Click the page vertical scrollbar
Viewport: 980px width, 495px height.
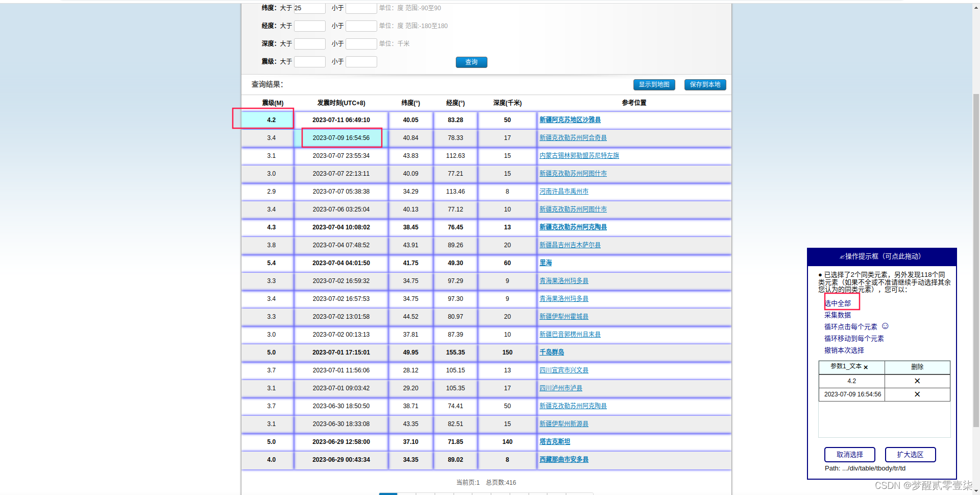(976, 261)
